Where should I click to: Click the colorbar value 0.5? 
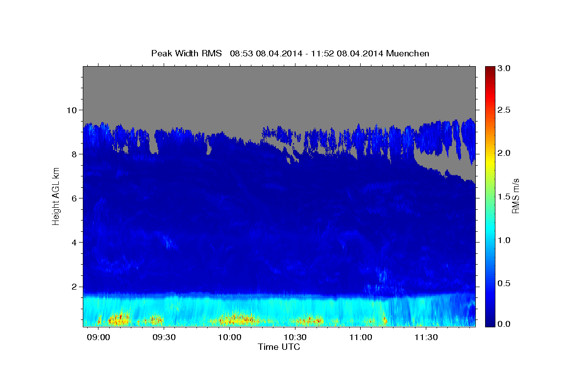505,283
